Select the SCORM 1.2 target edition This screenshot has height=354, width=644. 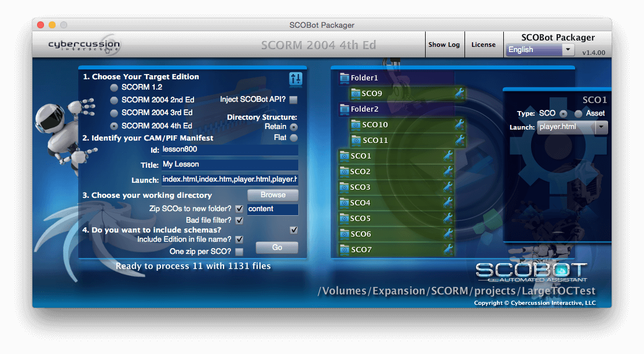tap(114, 88)
